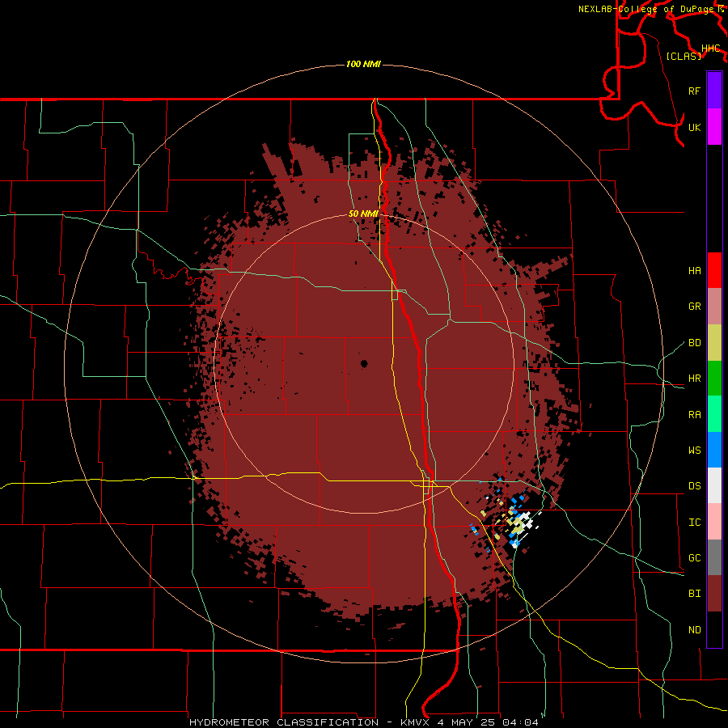
Task: Click the DS white legend swatch
Action: [714, 485]
